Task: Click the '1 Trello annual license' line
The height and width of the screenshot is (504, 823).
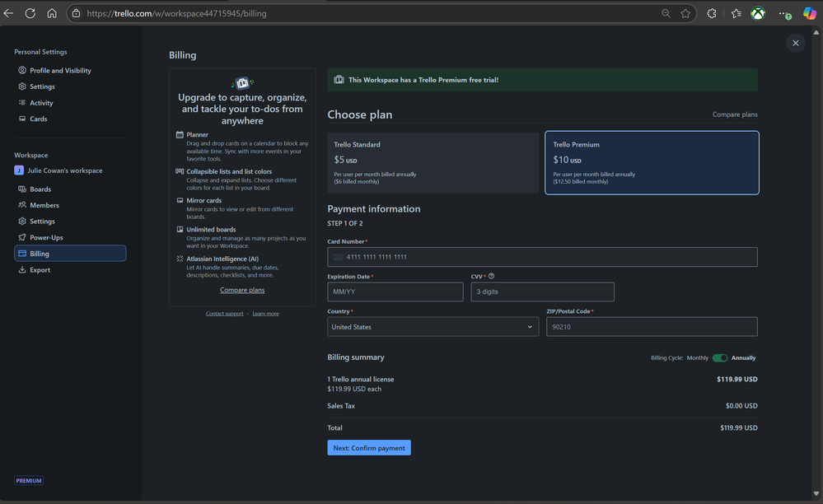Action: [x=361, y=379]
